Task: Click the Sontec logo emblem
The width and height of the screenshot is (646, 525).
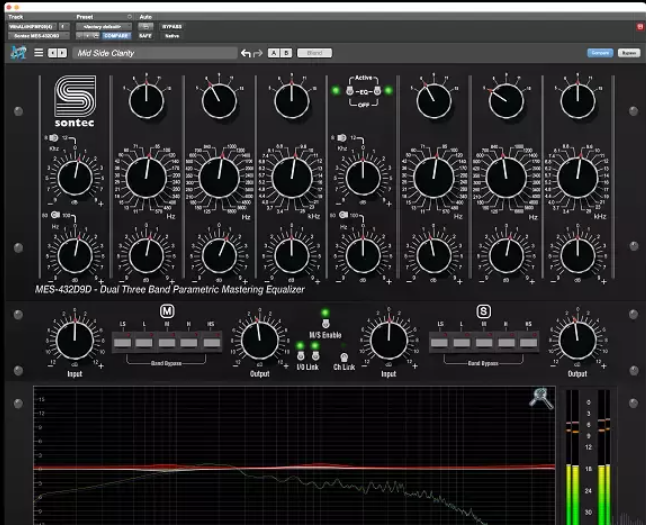Action: click(75, 96)
